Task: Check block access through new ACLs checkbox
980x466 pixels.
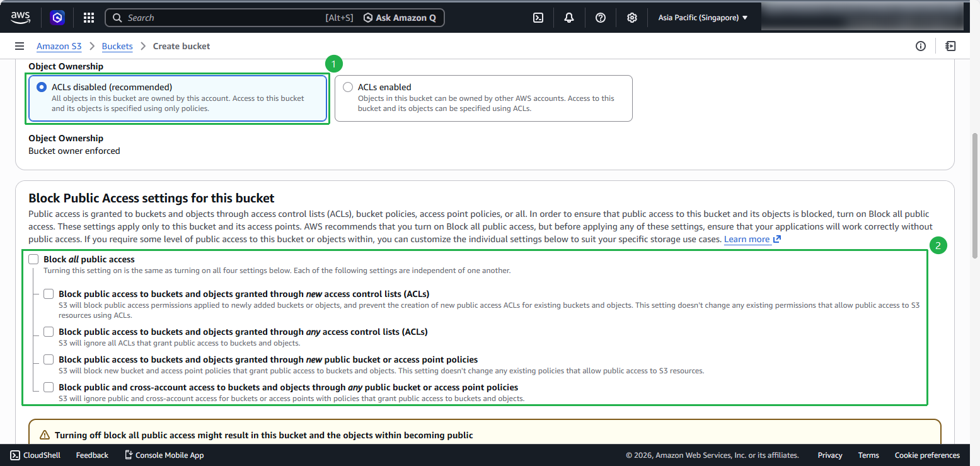Action: point(49,294)
